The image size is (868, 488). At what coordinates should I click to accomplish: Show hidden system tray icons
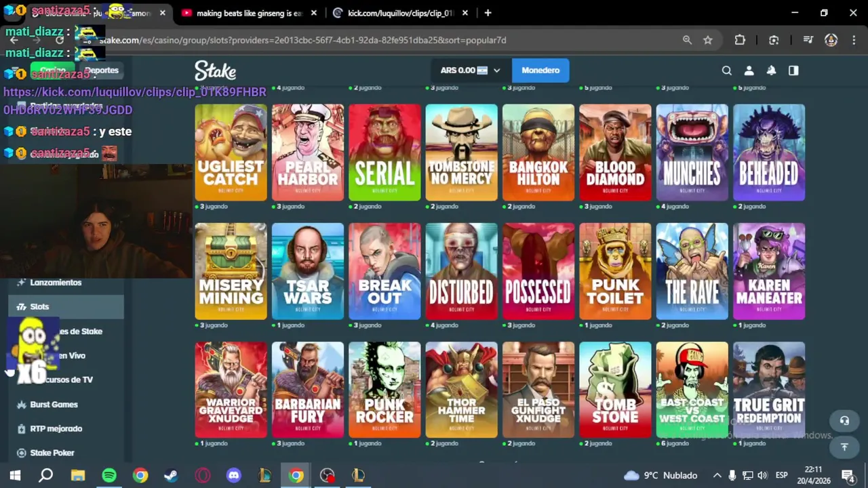tap(717, 476)
